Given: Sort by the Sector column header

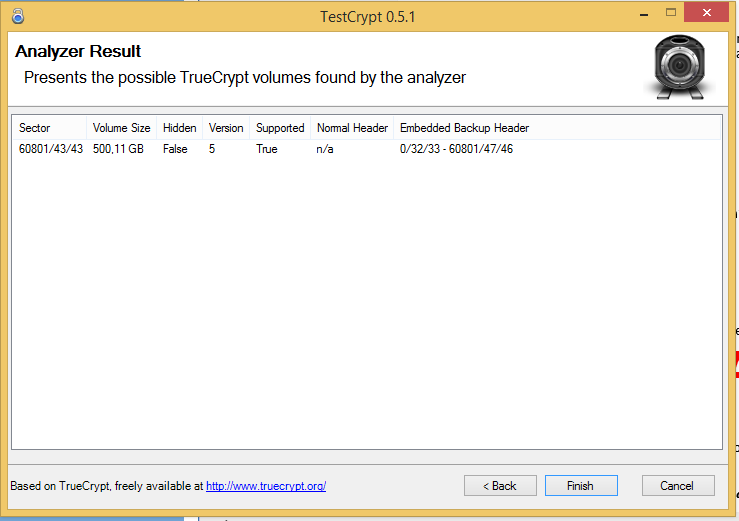Looking at the screenshot, I should [x=49, y=128].
